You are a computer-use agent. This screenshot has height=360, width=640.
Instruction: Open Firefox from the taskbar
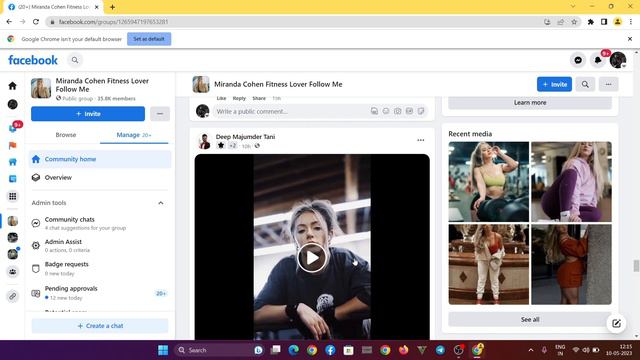point(403,350)
